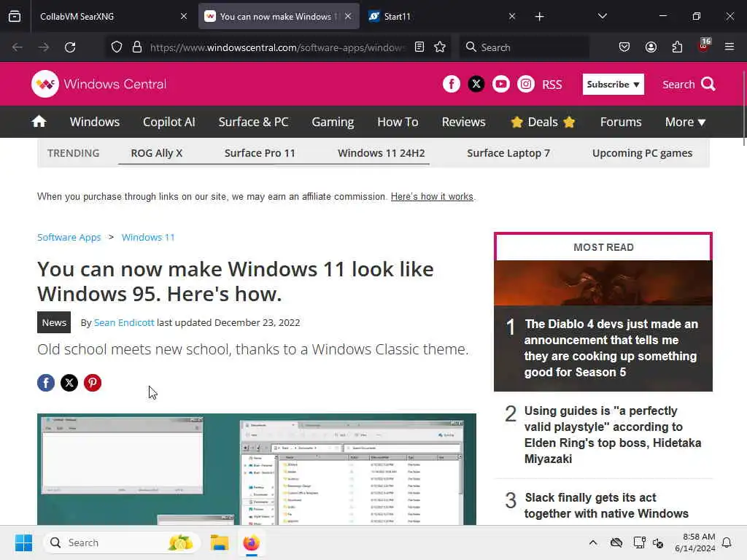Open Deals section
Screen dimensions: 747x560
(x=543, y=122)
